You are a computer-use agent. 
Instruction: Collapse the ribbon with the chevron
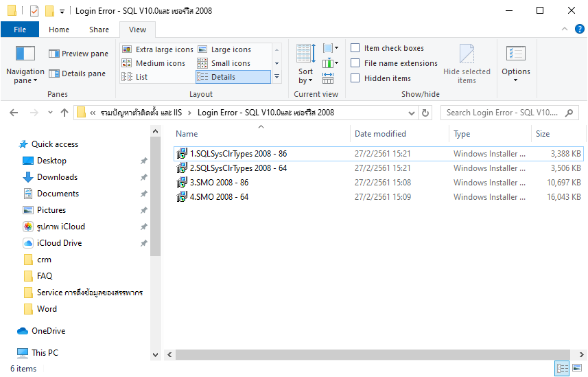pyautogui.click(x=565, y=29)
